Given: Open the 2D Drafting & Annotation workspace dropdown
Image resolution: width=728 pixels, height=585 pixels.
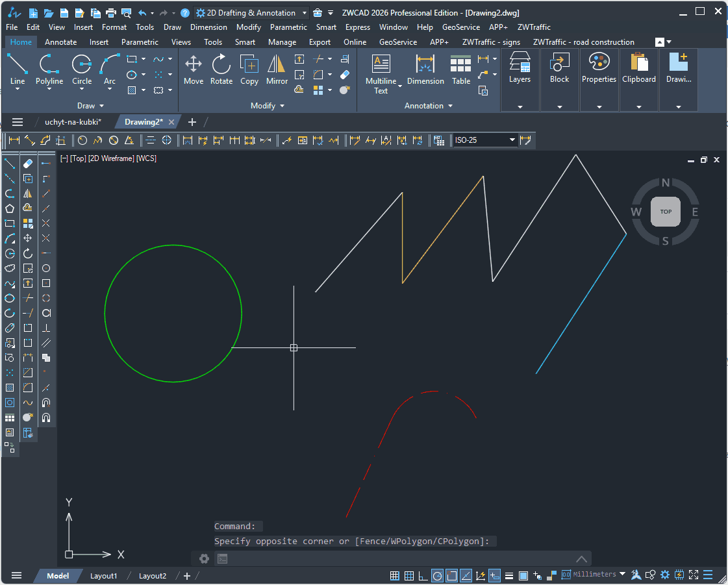Looking at the screenshot, I should [305, 13].
